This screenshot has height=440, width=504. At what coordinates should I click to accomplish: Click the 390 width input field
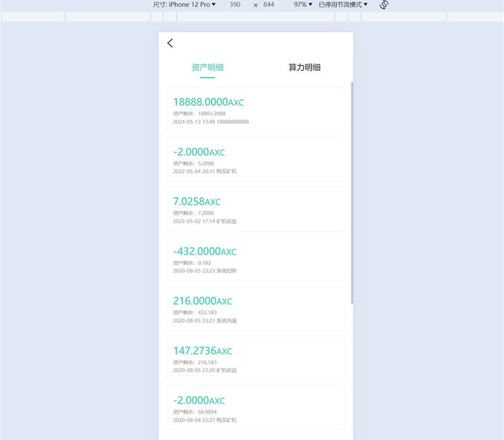click(235, 5)
